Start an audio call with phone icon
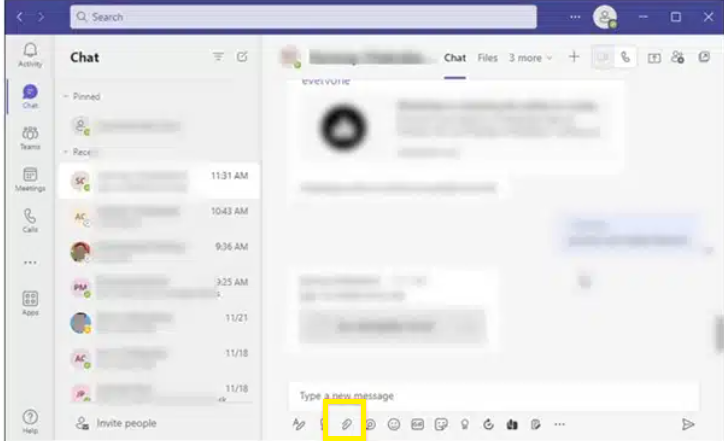 [626, 58]
